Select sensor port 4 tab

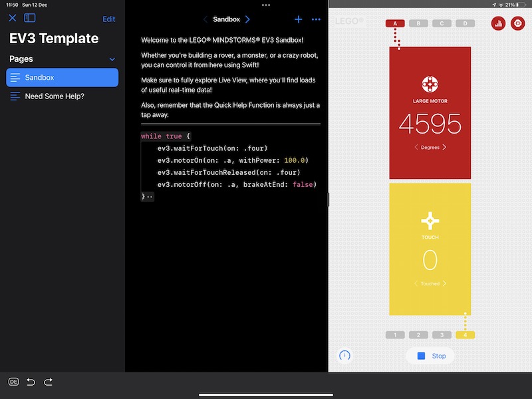click(x=465, y=335)
